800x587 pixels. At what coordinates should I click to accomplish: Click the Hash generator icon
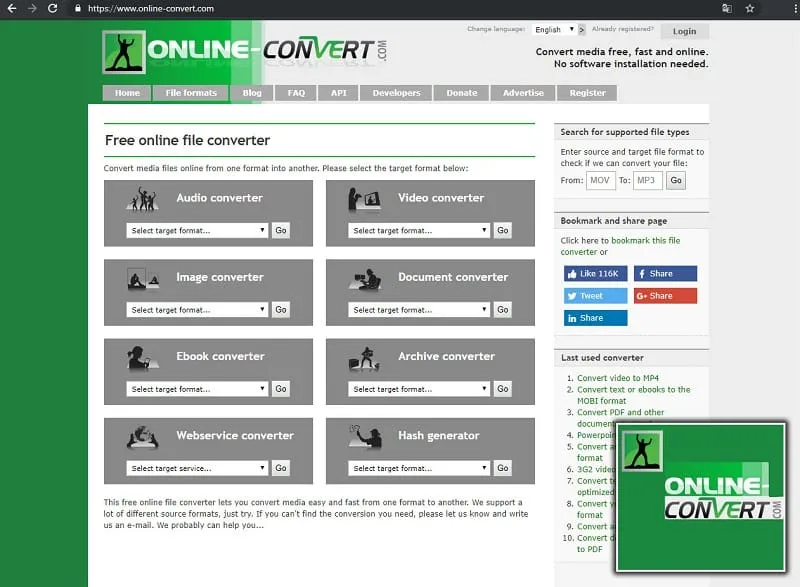pos(364,436)
